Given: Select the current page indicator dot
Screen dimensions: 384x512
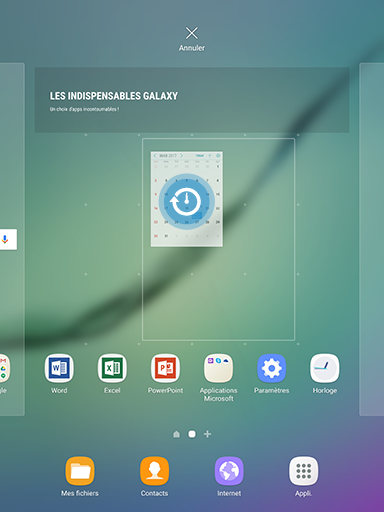Looking at the screenshot, I should 192,434.
